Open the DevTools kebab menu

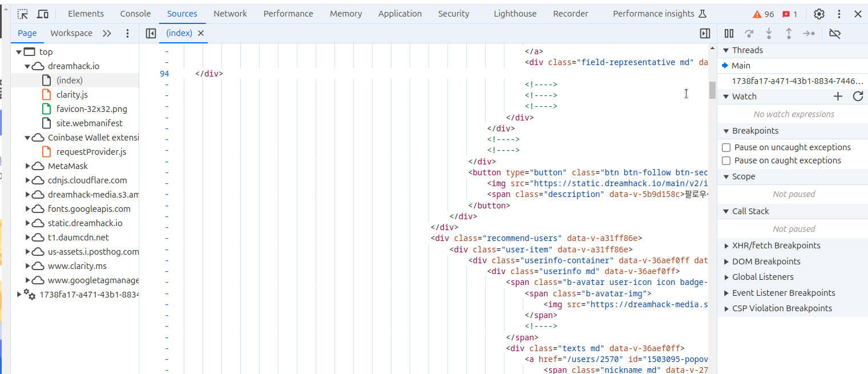pyautogui.click(x=839, y=14)
